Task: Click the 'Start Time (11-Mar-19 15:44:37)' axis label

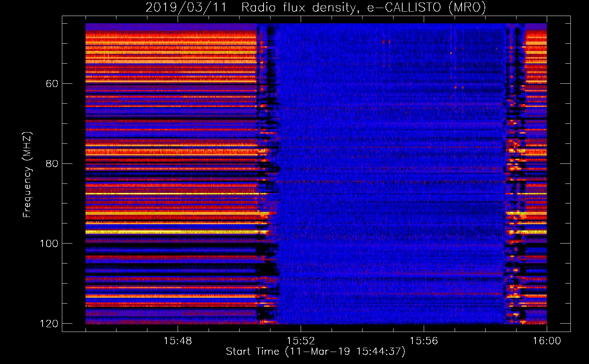Action: pyautogui.click(x=316, y=352)
